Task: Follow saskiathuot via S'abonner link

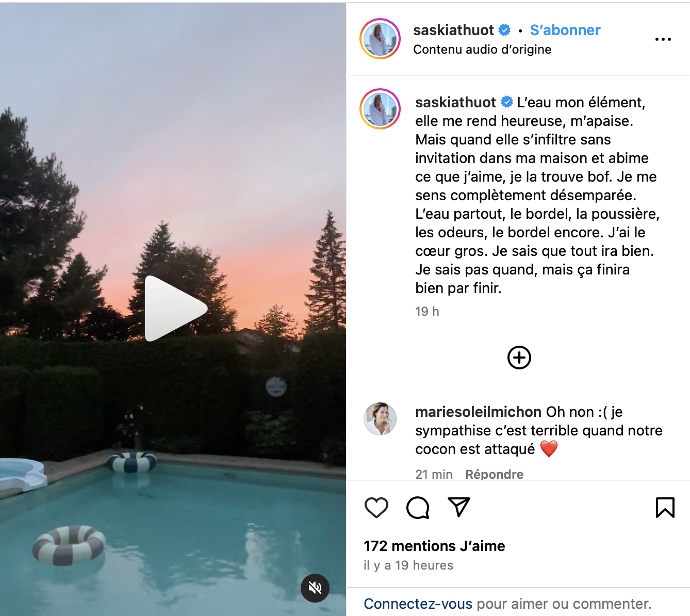Action: point(565,30)
